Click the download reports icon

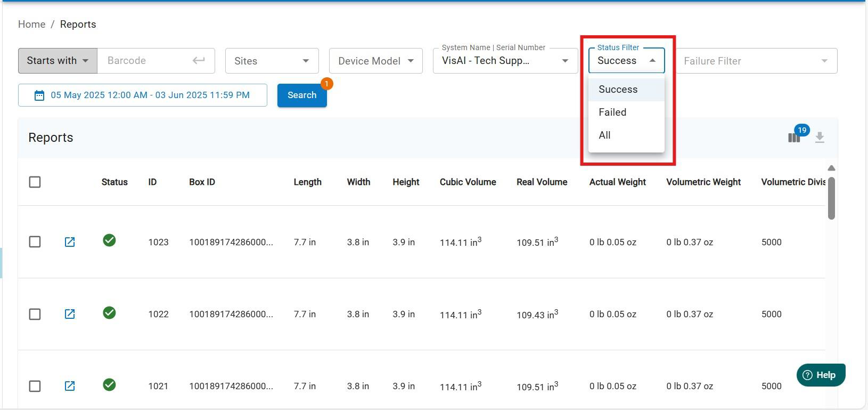click(x=820, y=138)
